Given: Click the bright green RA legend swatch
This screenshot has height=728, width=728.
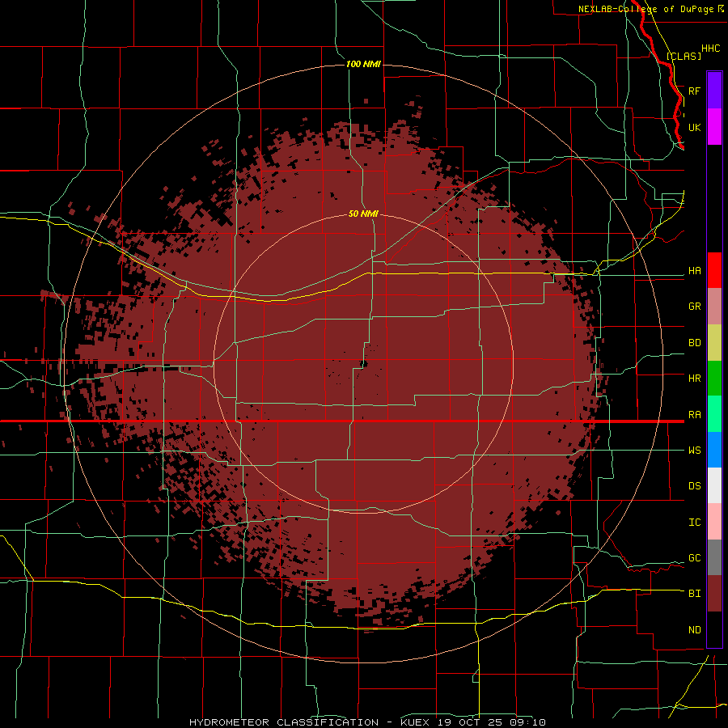Looking at the screenshot, I should pos(714,414).
